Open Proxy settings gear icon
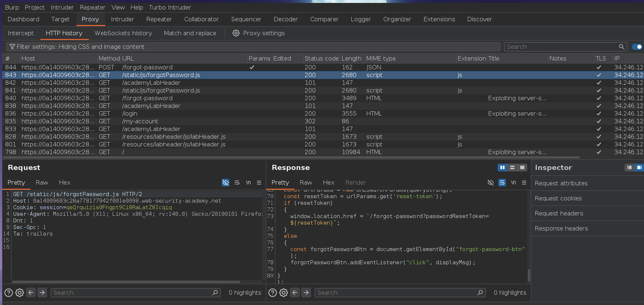The height and width of the screenshot is (305, 644). 236,33
